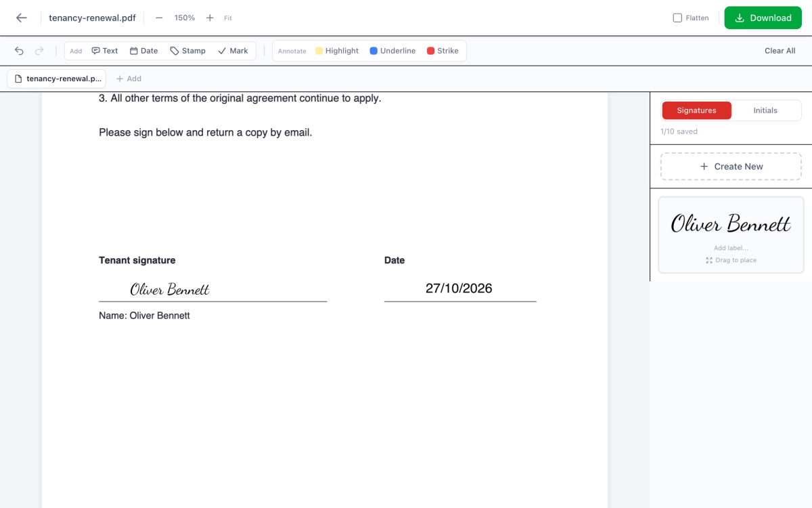
Task: Click the 'Please sign below' sentence
Action: tap(206, 132)
